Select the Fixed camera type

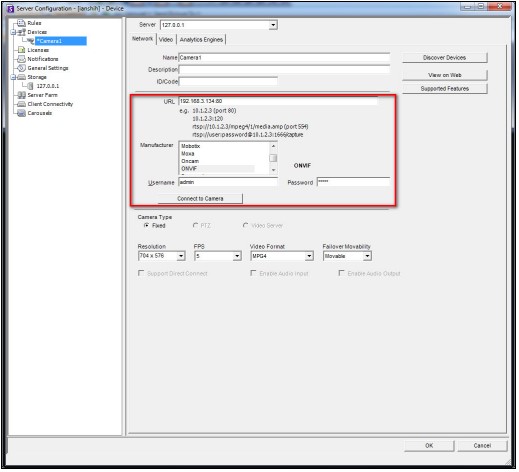(x=146, y=225)
